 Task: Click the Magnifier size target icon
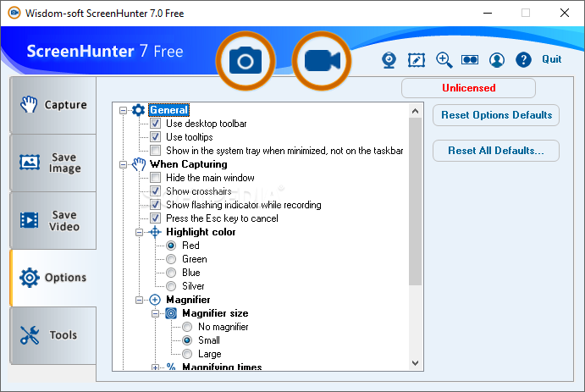click(x=171, y=313)
